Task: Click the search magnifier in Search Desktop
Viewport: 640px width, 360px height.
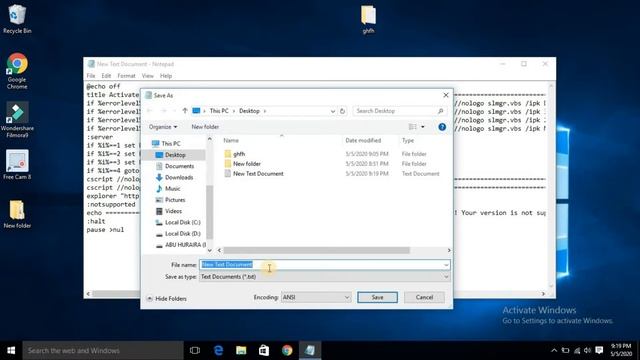Action: pyautogui.click(x=440, y=111)
